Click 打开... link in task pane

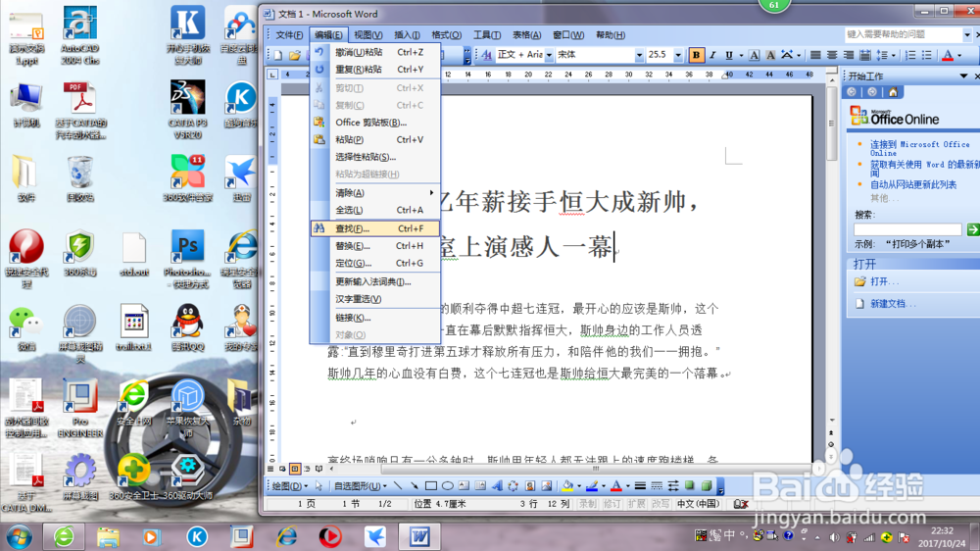pyautogui.click(x=884, y=281)
